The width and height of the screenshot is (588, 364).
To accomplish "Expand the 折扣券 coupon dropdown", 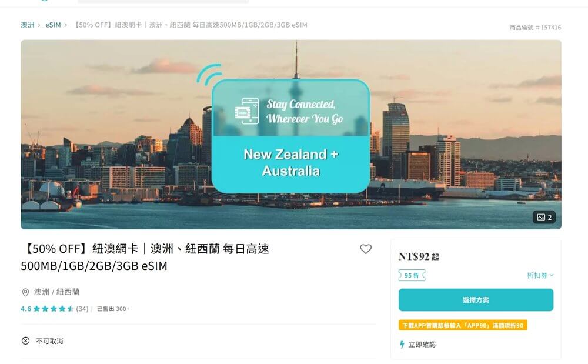I will [540, 276].
